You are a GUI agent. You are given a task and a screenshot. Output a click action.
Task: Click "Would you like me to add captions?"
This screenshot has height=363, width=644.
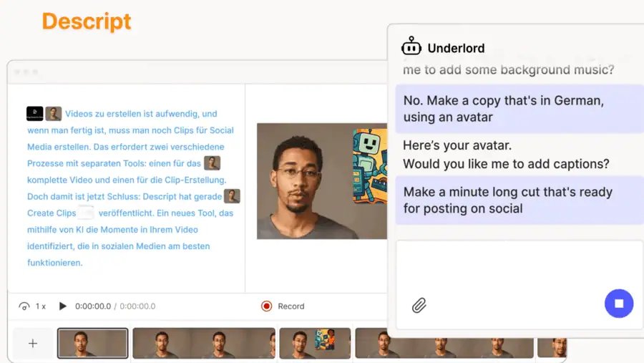506,164
